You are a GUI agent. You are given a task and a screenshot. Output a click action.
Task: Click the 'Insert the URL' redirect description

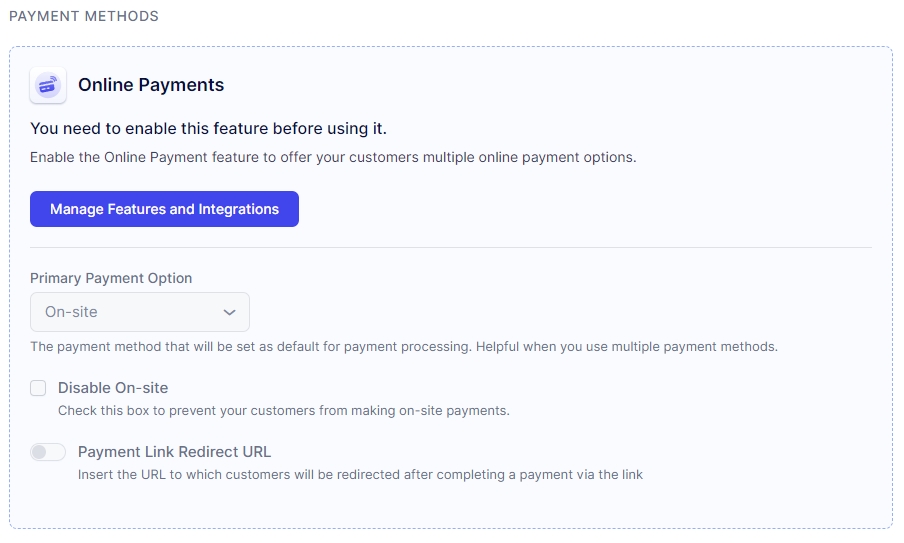(360, 474)
